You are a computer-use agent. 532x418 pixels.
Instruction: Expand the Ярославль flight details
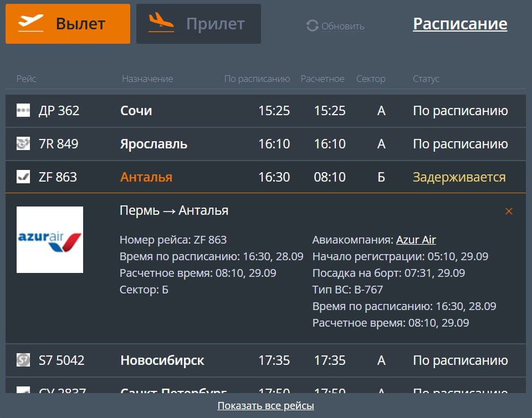154,144
